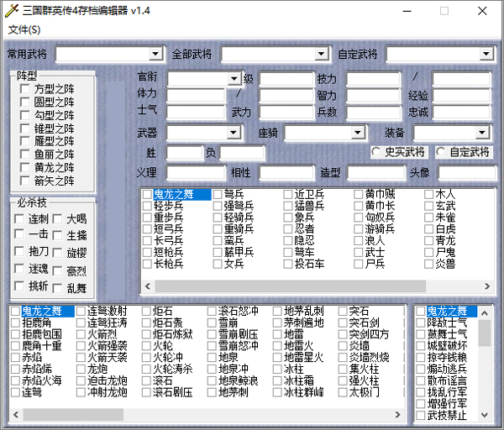Check the 地雷星火 skill

(277, 358)
